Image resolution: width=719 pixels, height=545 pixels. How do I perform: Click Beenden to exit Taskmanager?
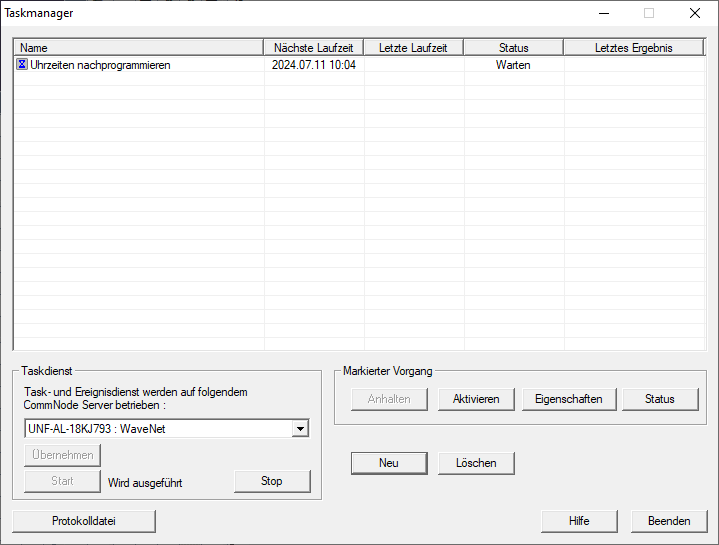click(669, 521)
